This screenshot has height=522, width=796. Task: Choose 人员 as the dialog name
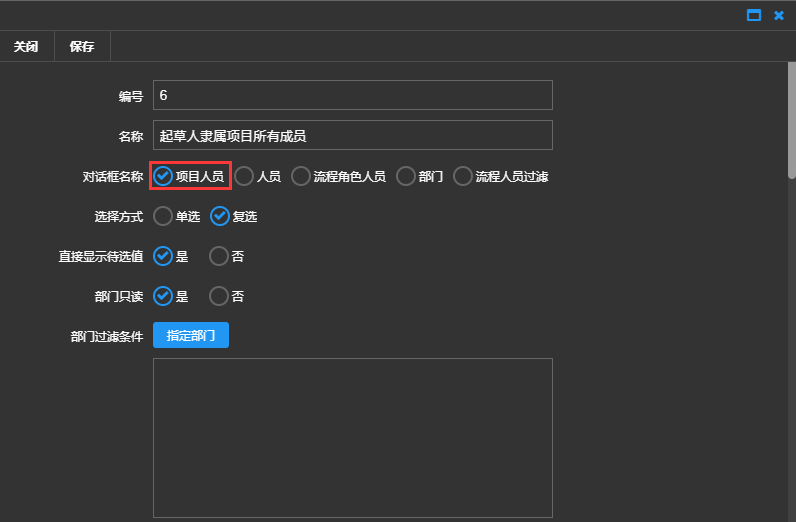244,177
